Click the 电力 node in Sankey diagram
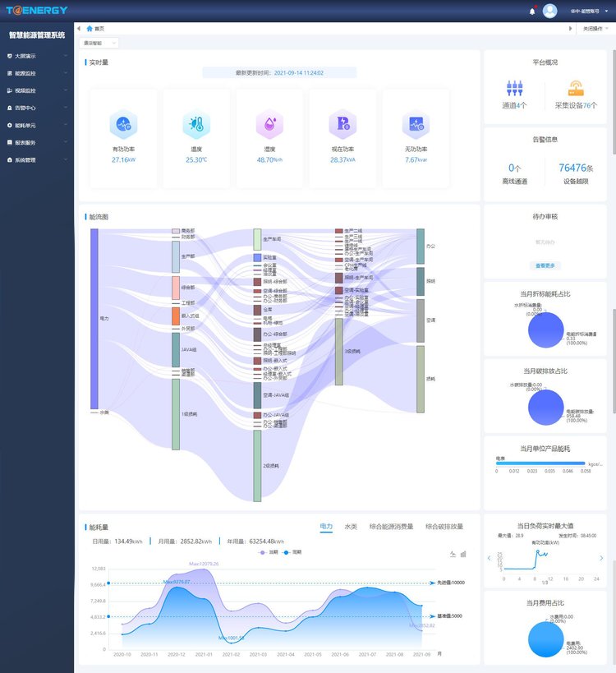Image resolution: width=616 pixels, height=673 pixels. point(94,318)
